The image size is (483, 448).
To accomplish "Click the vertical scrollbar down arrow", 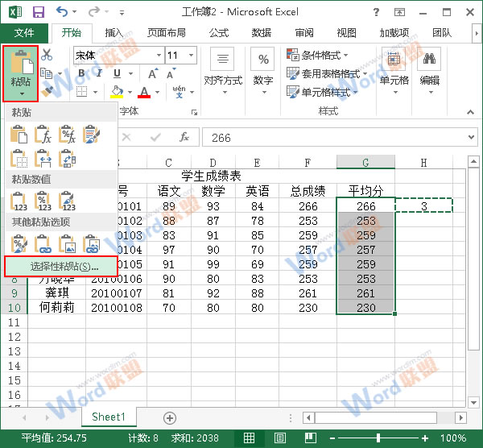I will (x=473, y=402).
